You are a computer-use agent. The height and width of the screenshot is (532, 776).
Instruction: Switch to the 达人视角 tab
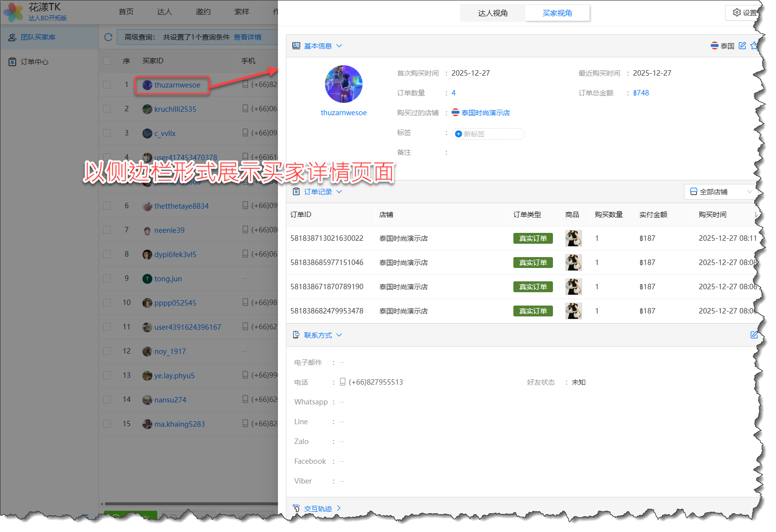pos(493,13)
